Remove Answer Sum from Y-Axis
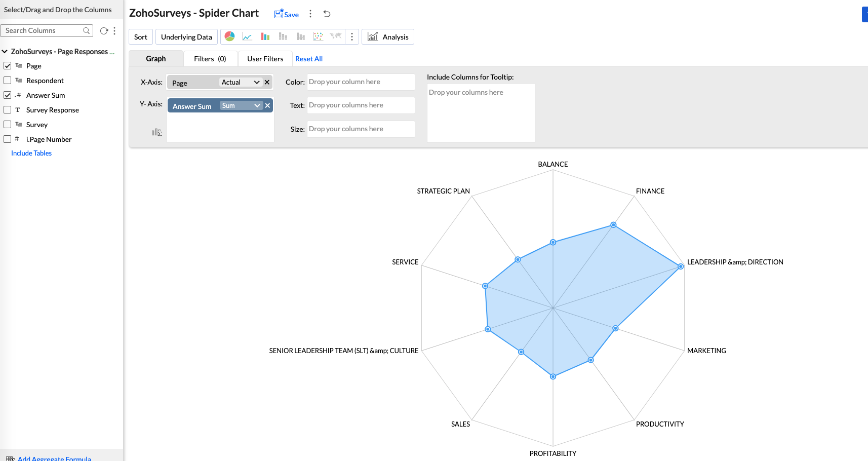This screenshot has height=461, width=868. click(268, 105)
